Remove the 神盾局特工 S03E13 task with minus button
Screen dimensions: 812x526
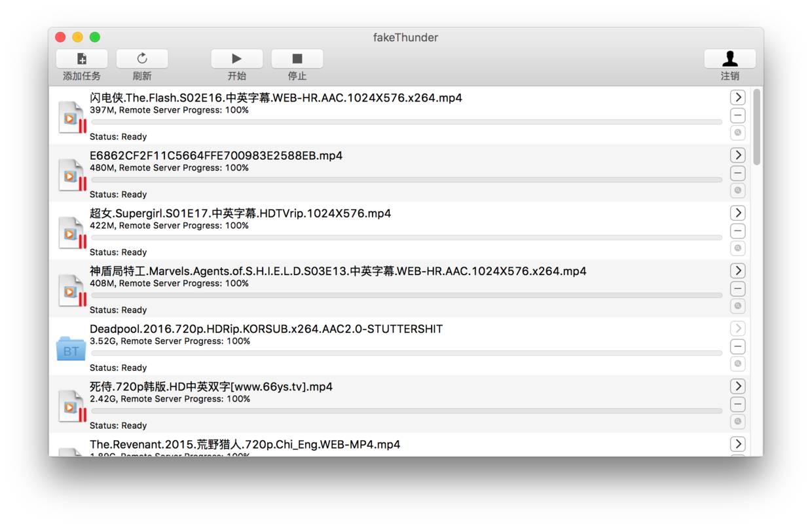(738, 289)
